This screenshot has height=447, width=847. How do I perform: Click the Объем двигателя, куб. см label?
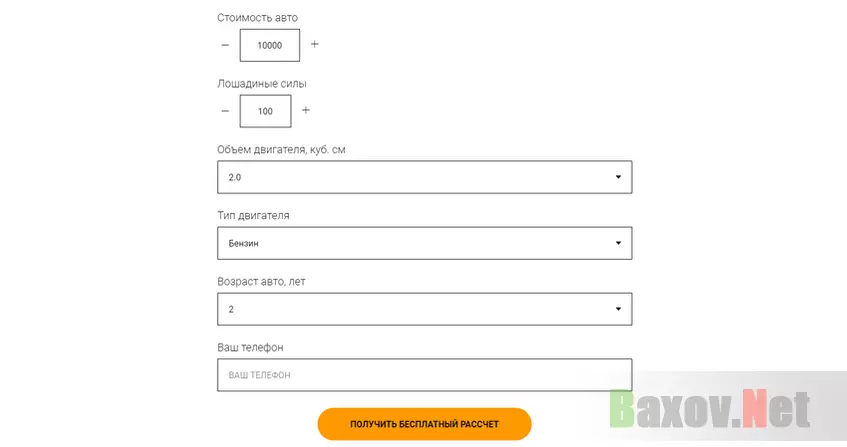pyautogui.click(x=281, y=150)
